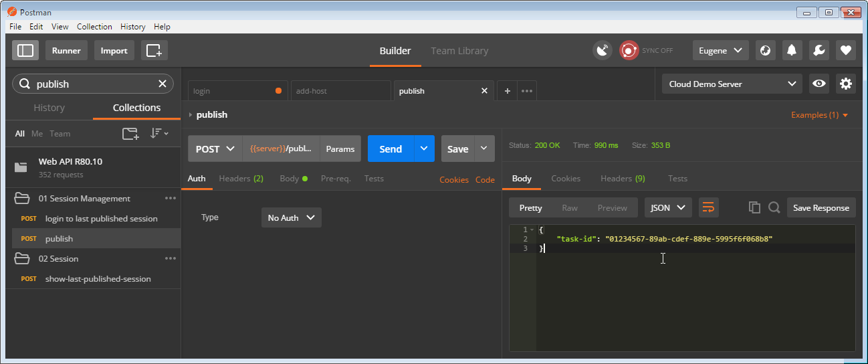Viewport: 868px width, 364px height.
Task: Click the request URL field
Action: pyautogui.click(x=281, y=149)
